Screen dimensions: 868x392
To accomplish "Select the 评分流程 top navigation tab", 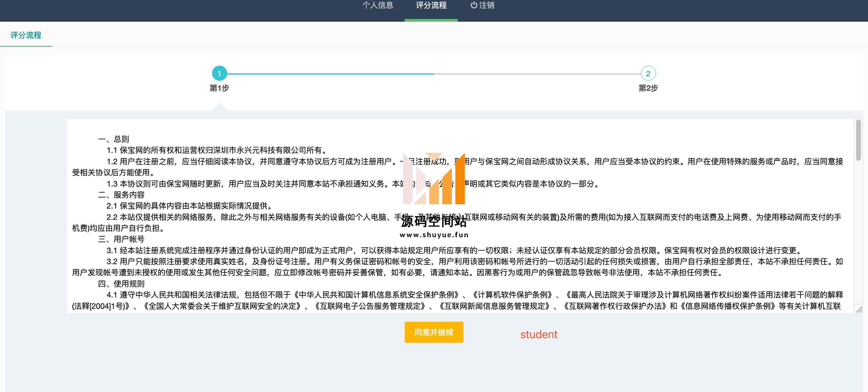I will point(431,6).
